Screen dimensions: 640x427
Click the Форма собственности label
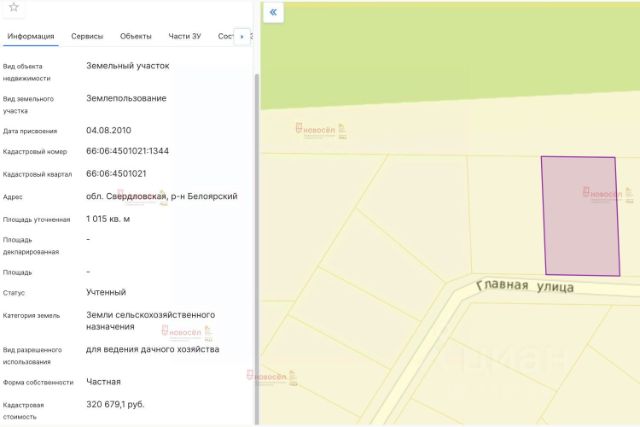coord(38,383)
